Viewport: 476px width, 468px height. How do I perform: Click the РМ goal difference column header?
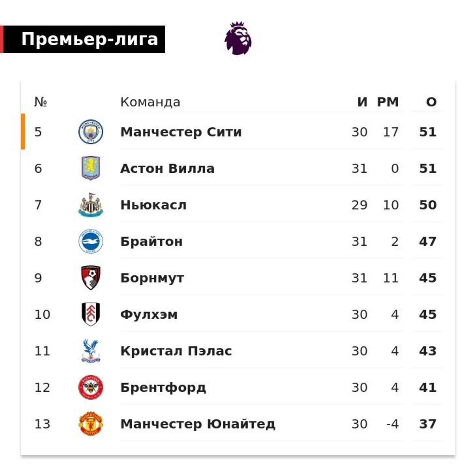(388, 102)
